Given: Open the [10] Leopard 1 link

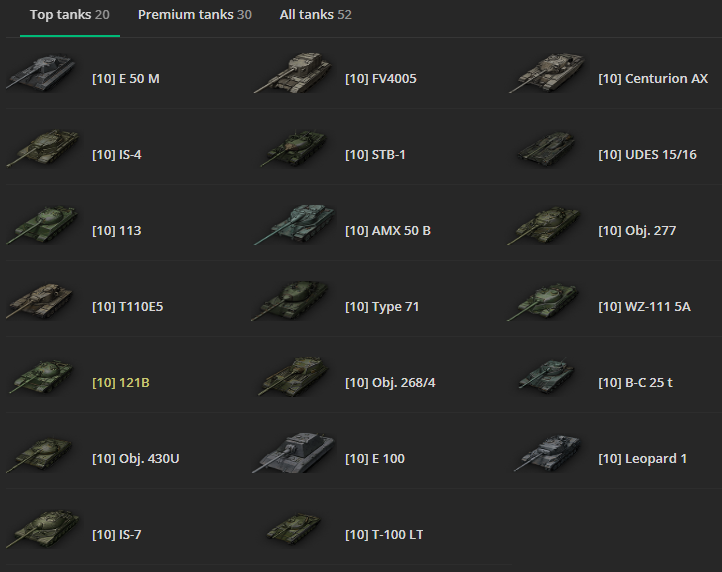Looking at the screenshot, I should (x=642, y=459).
